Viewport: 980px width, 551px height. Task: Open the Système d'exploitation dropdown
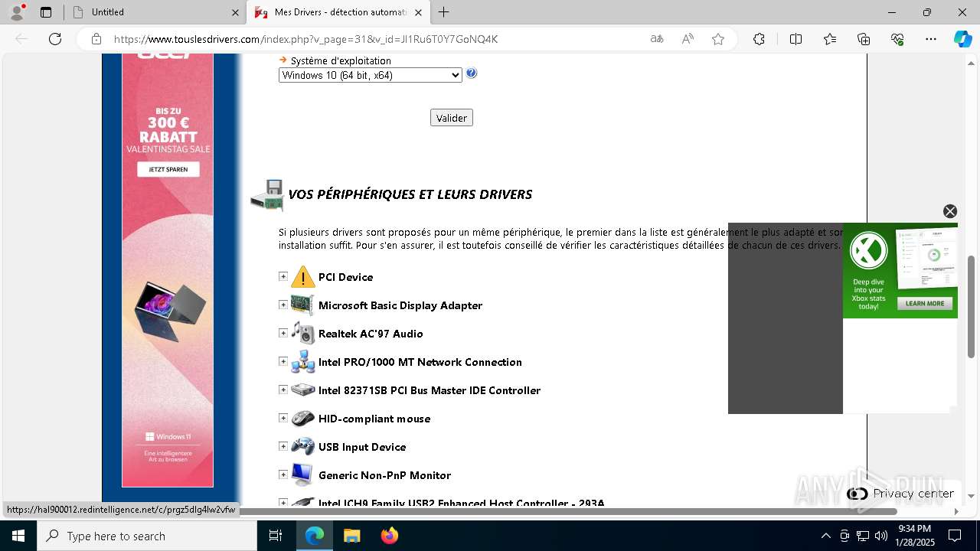[371, 75]
